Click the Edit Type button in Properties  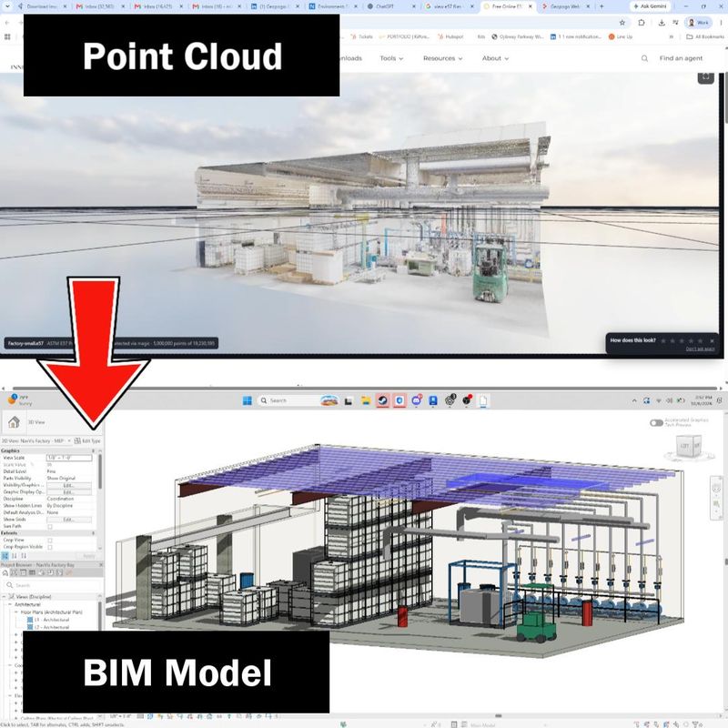point(87,440)
